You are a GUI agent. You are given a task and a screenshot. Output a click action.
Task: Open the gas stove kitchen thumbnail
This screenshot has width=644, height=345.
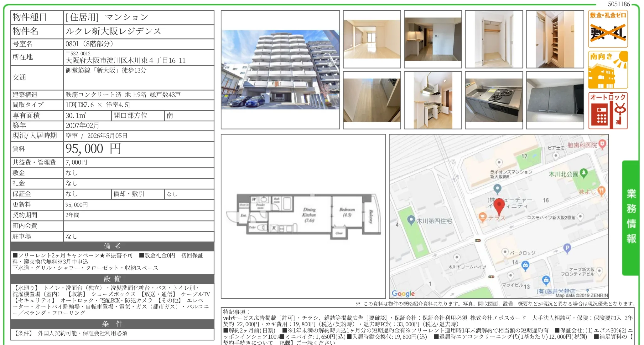point(494,100)
